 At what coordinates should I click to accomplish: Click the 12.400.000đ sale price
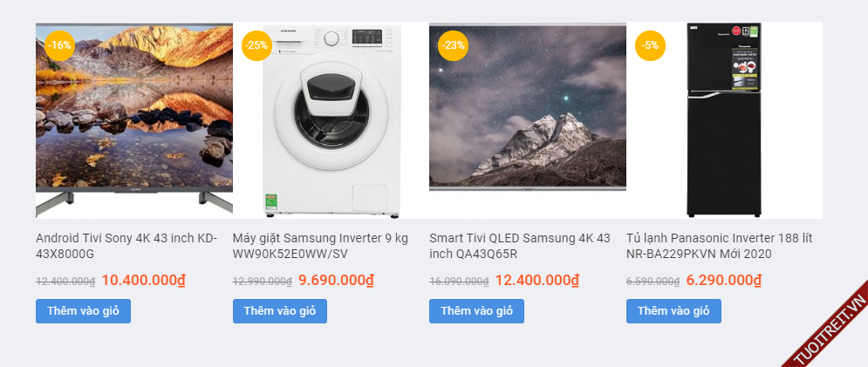click(x=537, y=281)
